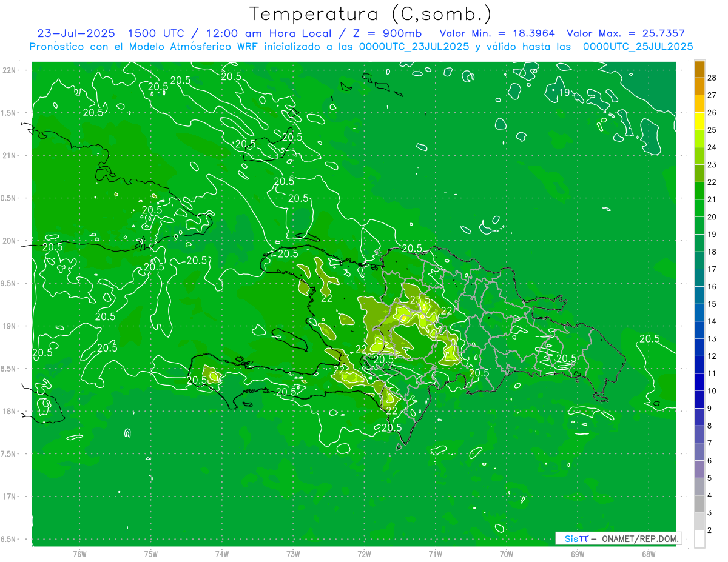The width and height of the screenshot is (728, 562).
Task: Click the 20N latitude axis label
Action: point(9,241)
